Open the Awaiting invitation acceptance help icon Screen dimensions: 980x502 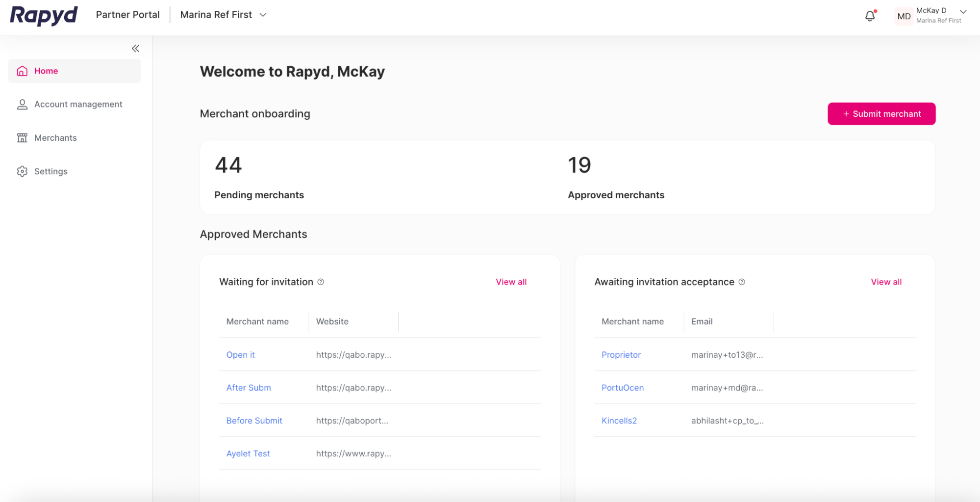[742, 282]
